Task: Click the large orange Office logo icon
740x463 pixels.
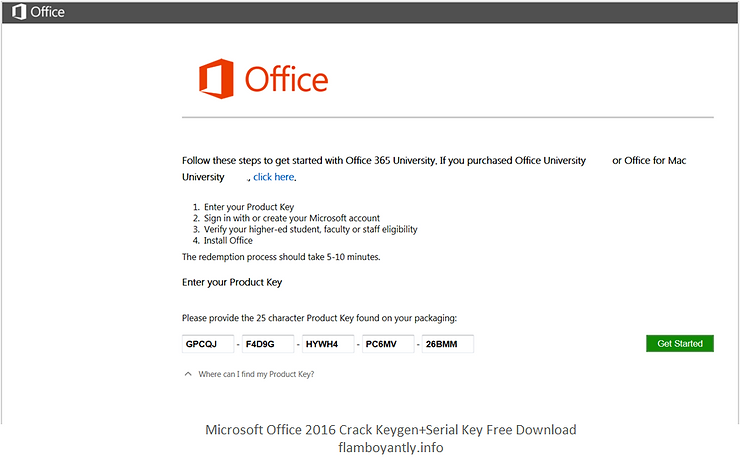Action: tap(216, 79)
